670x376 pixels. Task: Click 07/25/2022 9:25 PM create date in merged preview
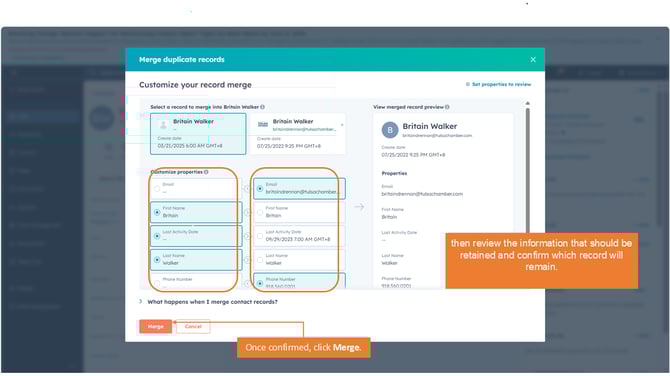[413, 155]
